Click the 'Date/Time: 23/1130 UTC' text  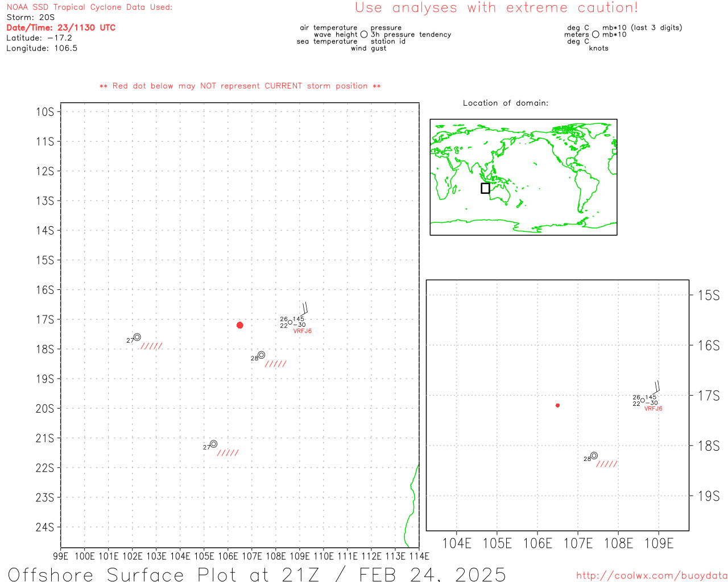(x=61, y=28)
